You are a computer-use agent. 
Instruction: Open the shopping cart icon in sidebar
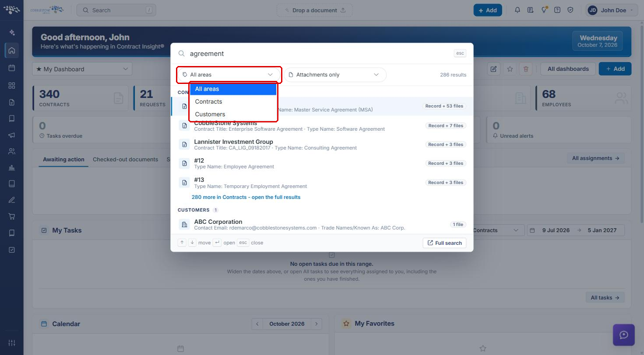pyautogui.click(x=12, y=216)
